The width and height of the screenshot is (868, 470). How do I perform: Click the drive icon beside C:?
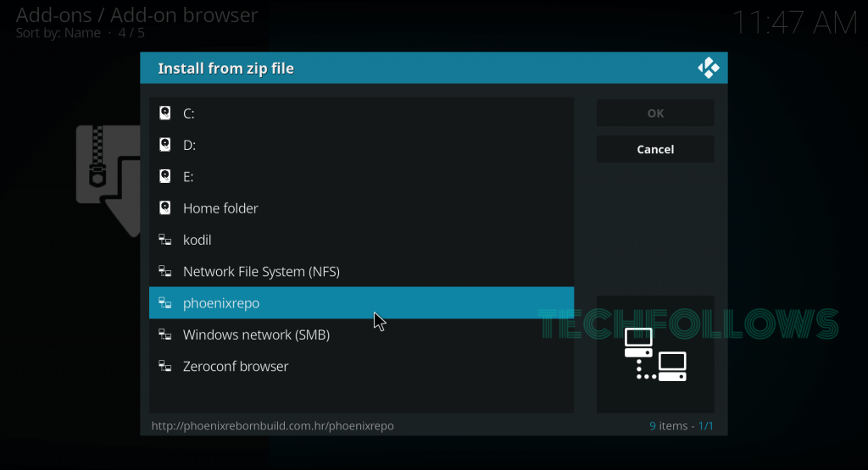click(x=165, y=113)
